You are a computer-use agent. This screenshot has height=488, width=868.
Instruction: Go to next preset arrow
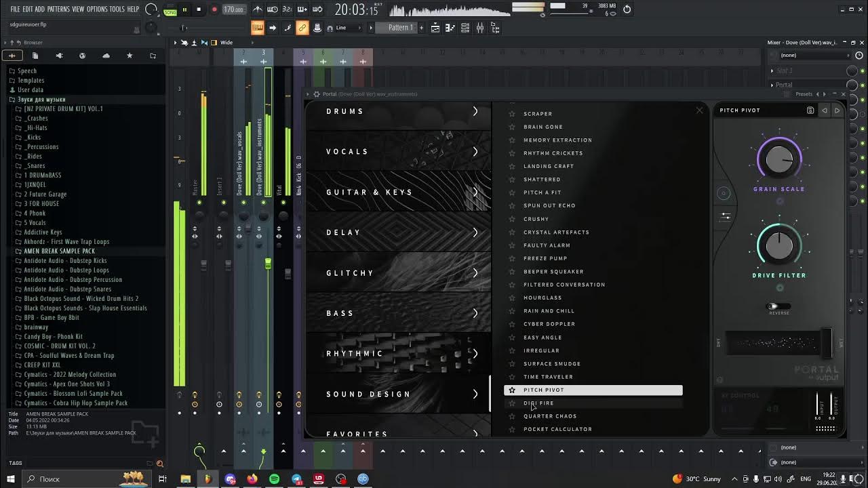click(x=837, y=110)
